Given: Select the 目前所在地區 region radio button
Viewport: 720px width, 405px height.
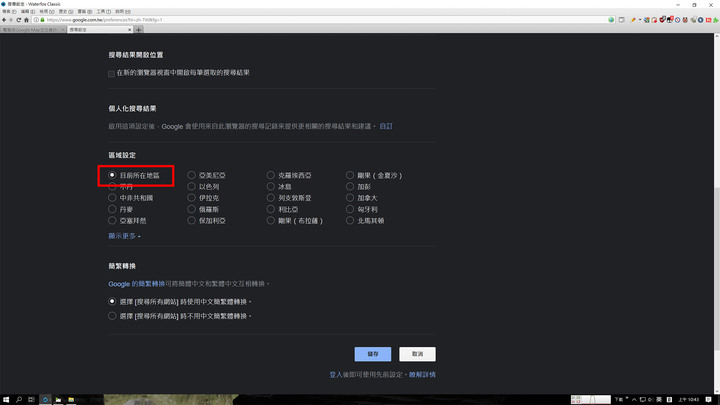Looking at the screenshot, I should pyautogui.click(x=112, y=175).
